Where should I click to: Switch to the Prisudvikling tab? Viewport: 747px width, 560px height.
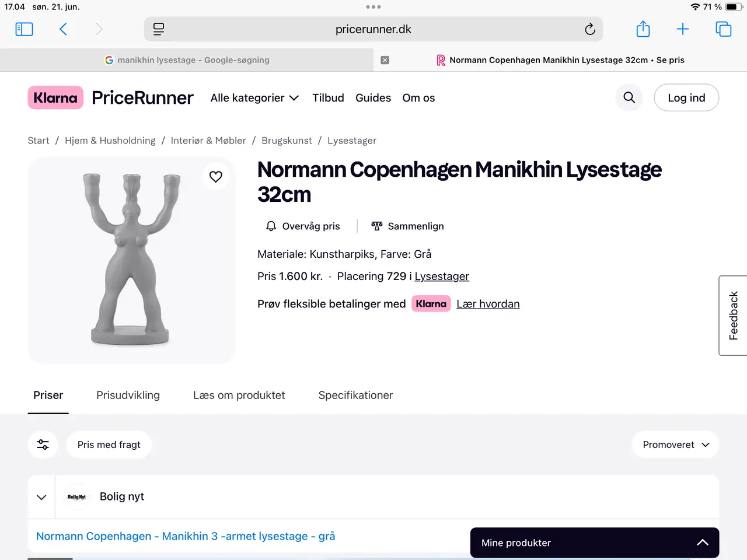128,395
